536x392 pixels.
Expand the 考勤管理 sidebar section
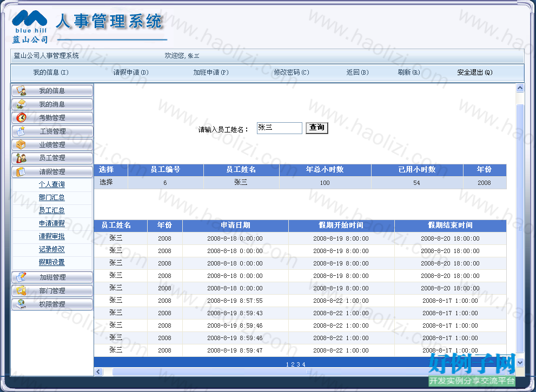tap(52, 117)
